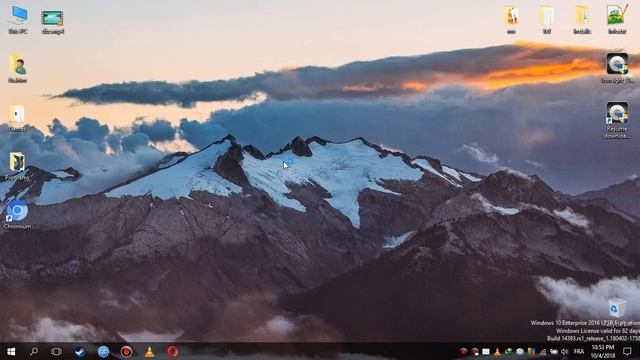Viewport: 640px width, 360px height.
Task: Open the Resume download shortcut icon
Action: (617, 120)
